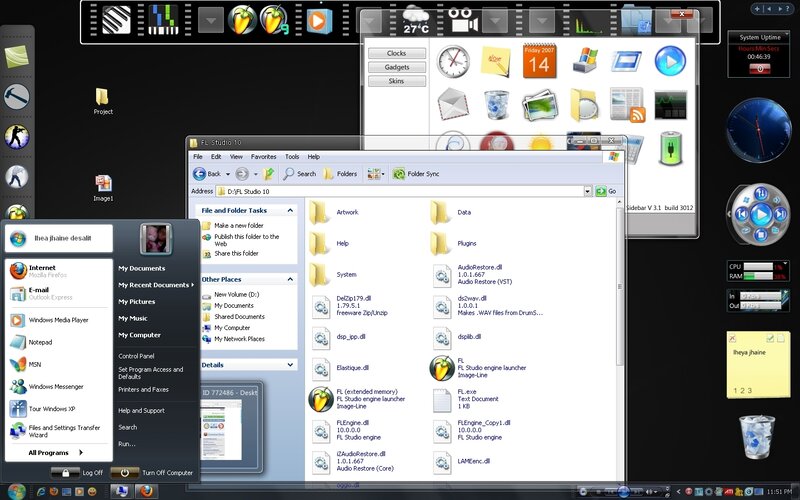Open the Tools menu in Explorer
This screenshot has height=500, width=800.
tap(292, 157)
